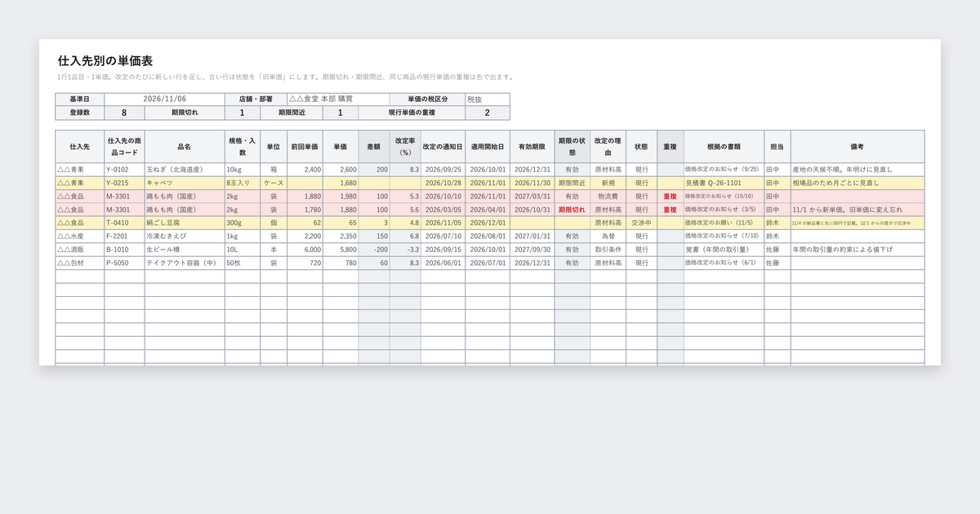
Task: Click the expiry date 2027/09/30
Action: pos(532,250)
